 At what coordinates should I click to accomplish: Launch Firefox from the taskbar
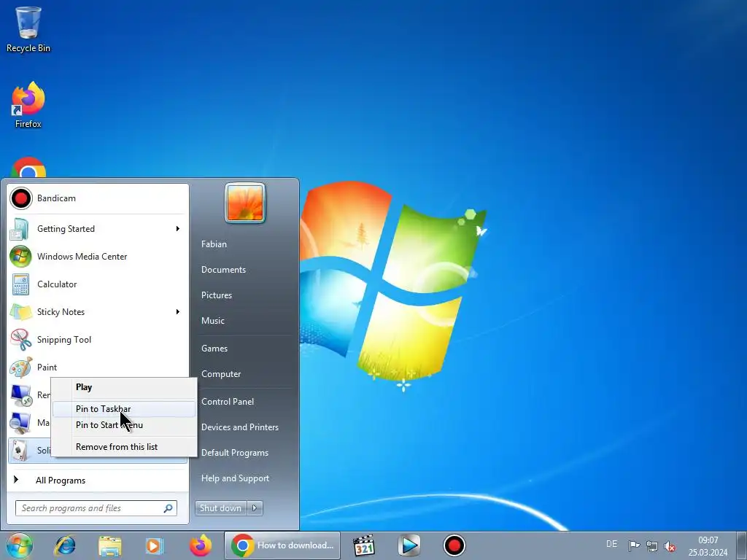coord(201,545)
